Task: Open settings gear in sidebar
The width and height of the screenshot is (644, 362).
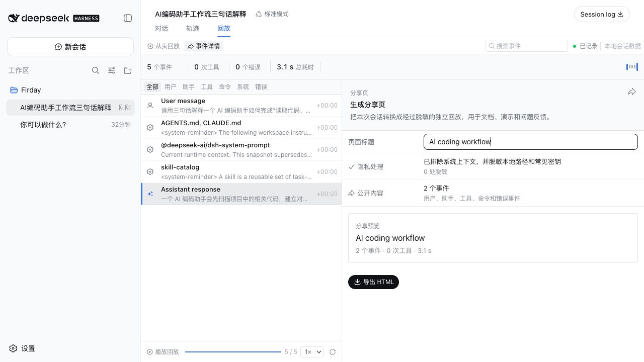Action: [x=13, y=348]
